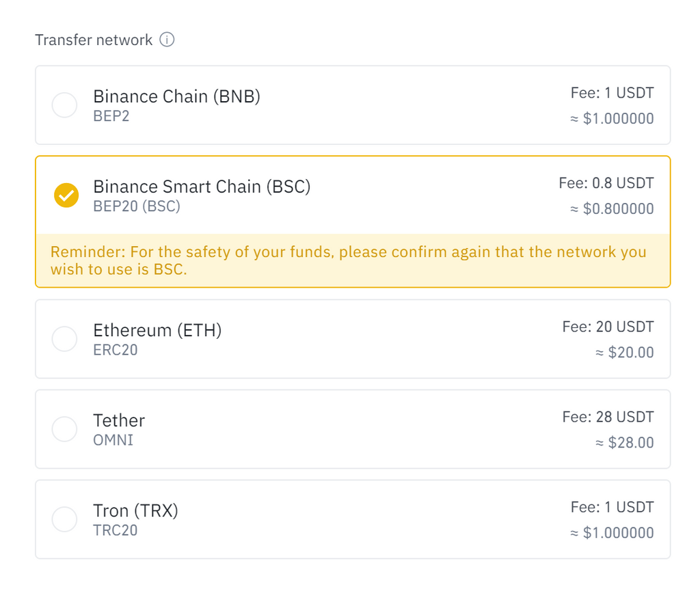Select the Tether OMNI radio button
The width and height of the screenshot is (700, 589).
pos(65,429)
